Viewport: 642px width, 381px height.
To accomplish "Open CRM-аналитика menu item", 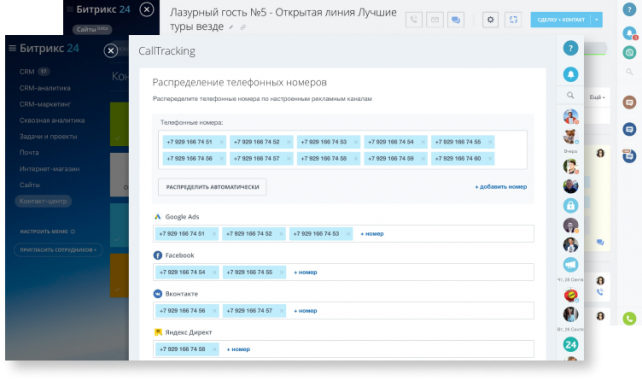I will coord(45,88).
